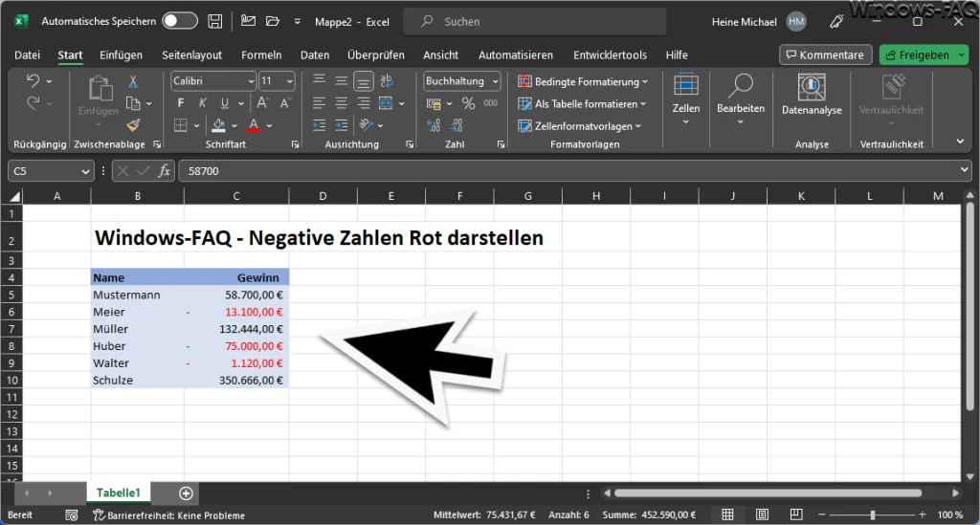Click the percent style icon
Image resolution: width=980 pixels, height=525 pixels.
[x=468, y=103]
